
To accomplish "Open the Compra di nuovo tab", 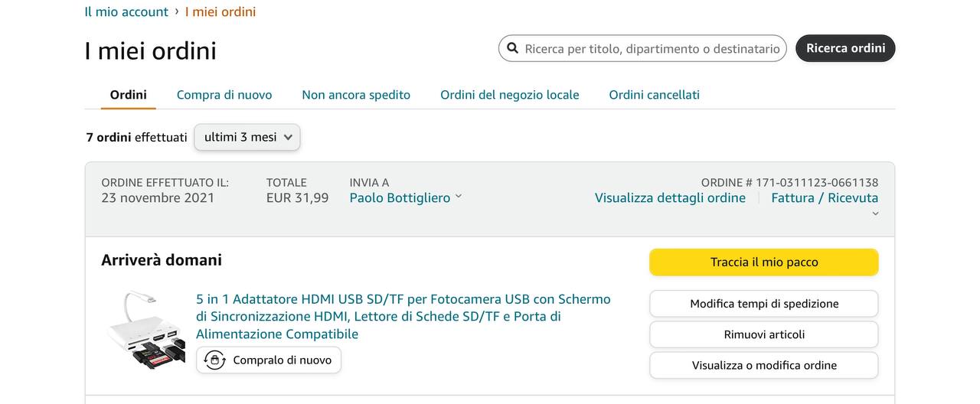I will click(x=224, y=95).
